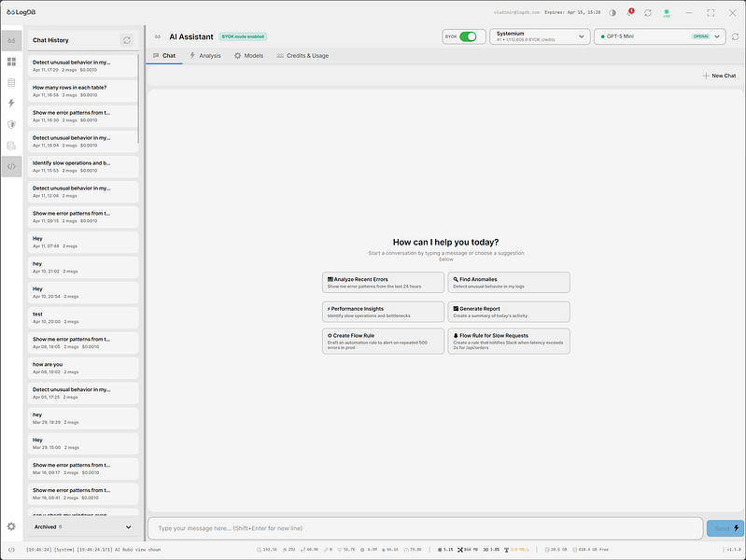Open 'Show me error patterns' chat from Mar 16, 09:17
746x560 pixels.
point(83,469)
